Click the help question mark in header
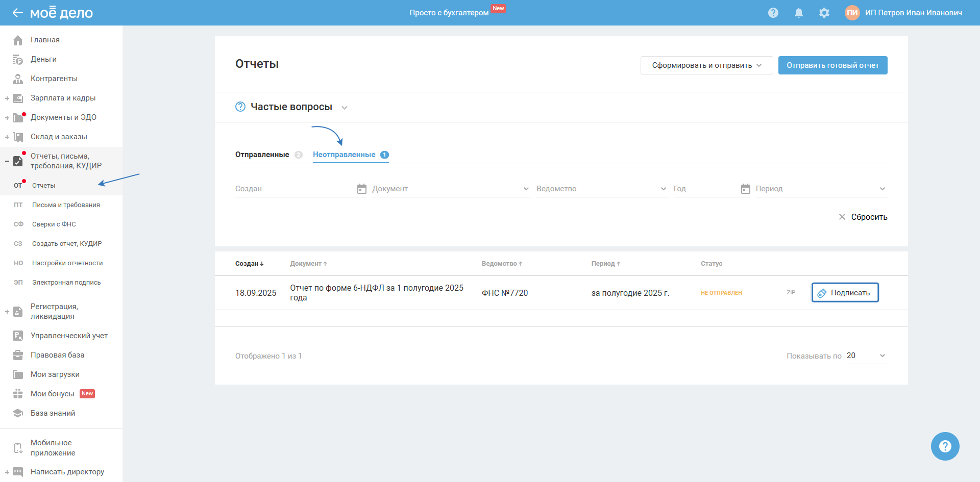This screenshot has height=482, width=980. tap(773, 13)
